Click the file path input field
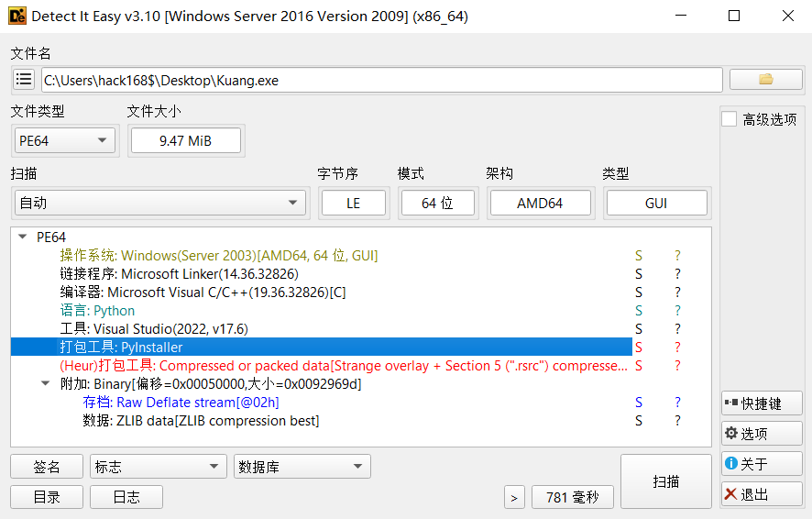Screen dimensions: 812x519 pos(381,81)
